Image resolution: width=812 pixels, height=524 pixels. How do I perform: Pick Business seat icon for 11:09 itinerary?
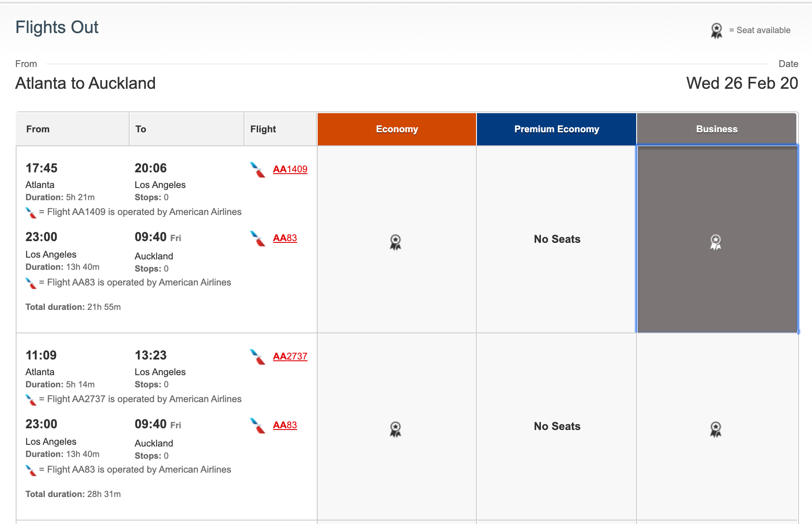coord(716,429)
